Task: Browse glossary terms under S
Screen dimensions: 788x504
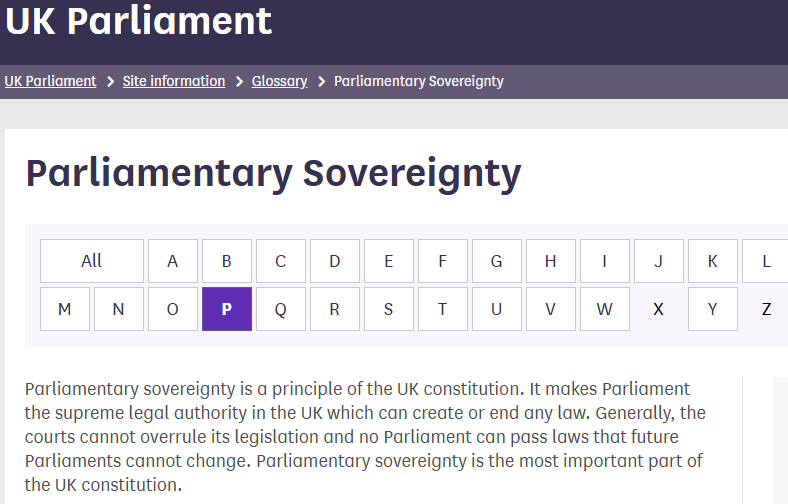Action: point(389,309)
